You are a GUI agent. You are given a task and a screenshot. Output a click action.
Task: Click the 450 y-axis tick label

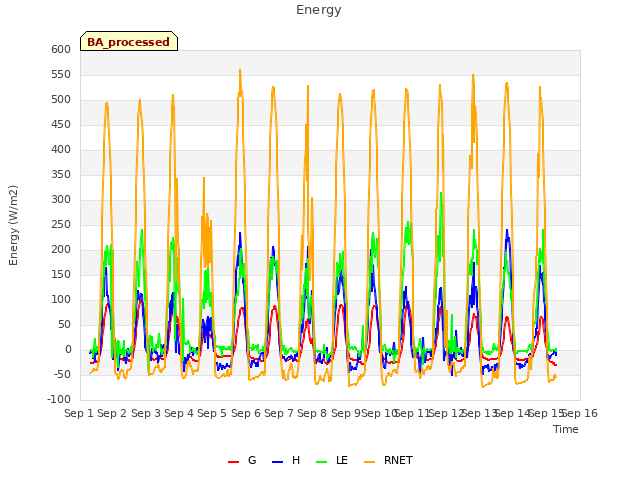pos(61,124)
